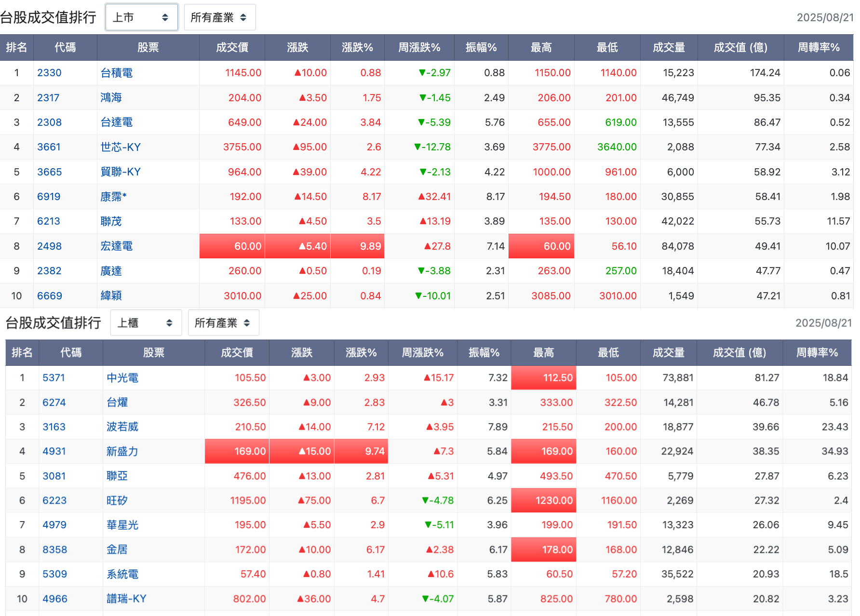Screen dimensions: 860x616
Task: Click highlighted 1230.00 high price cell
Action: point(544,500)
